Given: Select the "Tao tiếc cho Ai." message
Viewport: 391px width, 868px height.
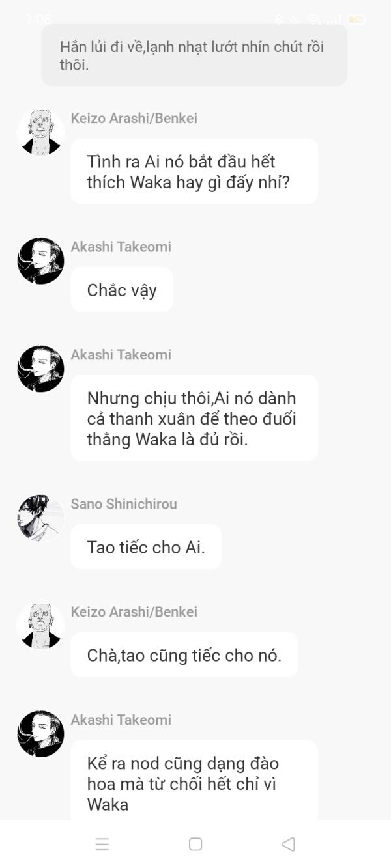Looking at the screenshot, I should [146, 546].
